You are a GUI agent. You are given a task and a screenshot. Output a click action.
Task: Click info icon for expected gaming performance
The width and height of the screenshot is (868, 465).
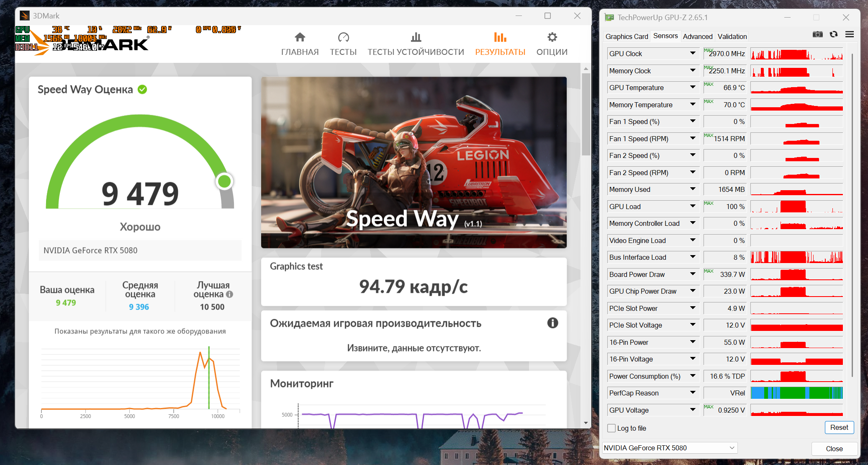click(552, 323)
